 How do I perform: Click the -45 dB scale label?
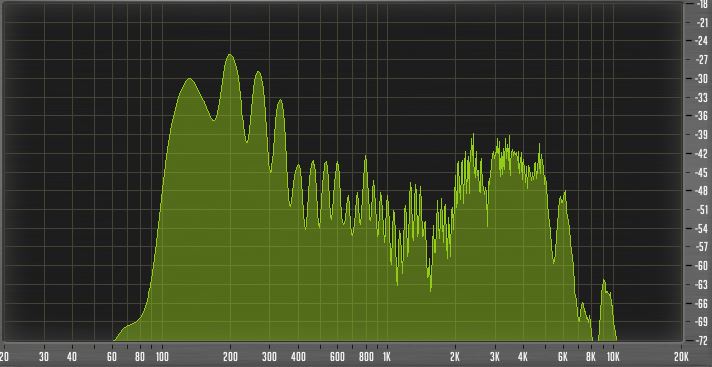click(702, 172)
